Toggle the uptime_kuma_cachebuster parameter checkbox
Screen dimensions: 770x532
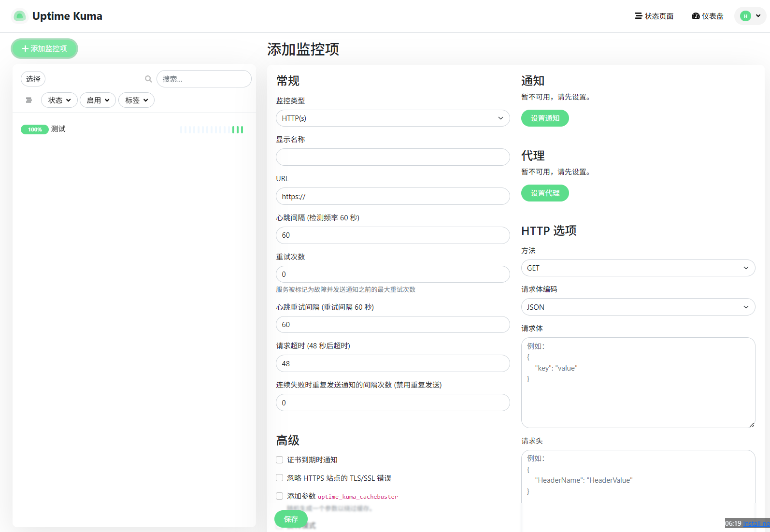point(280,496)
